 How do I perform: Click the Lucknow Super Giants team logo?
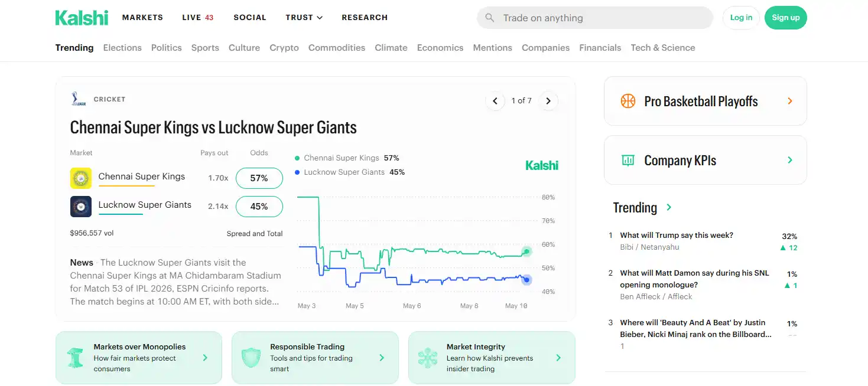(x=81, y=207)
